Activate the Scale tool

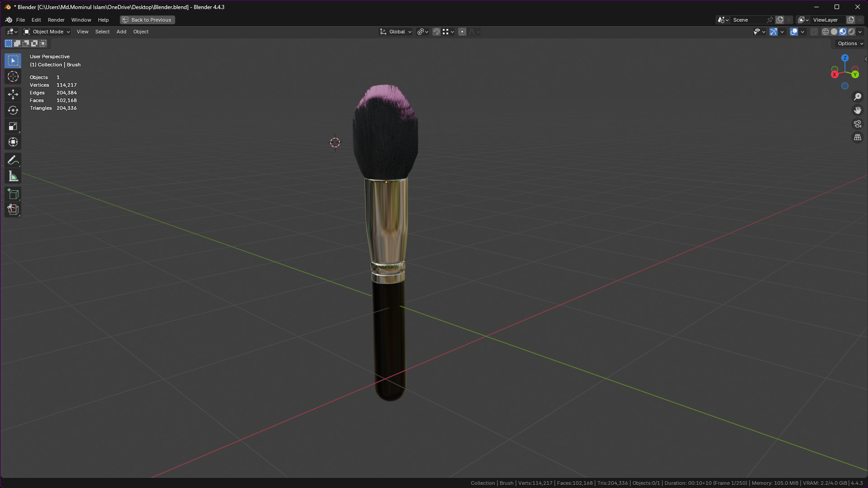(x=13, y=126)
